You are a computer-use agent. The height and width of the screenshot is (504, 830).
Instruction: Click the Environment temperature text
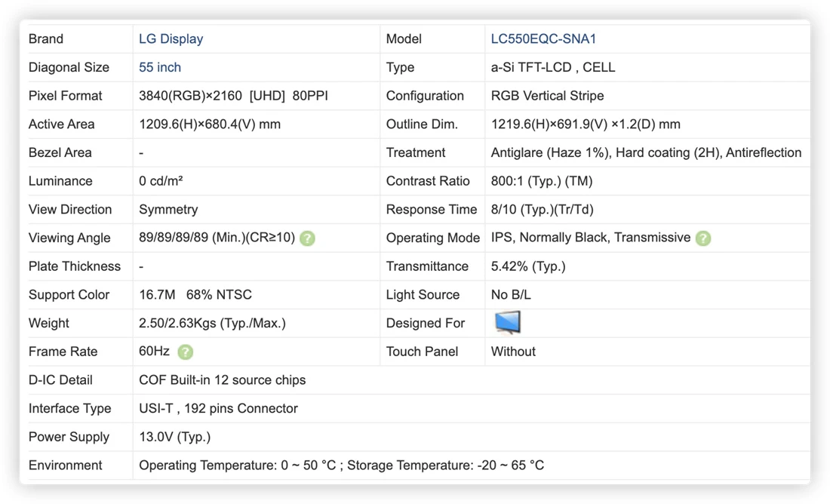pos(341,466)
